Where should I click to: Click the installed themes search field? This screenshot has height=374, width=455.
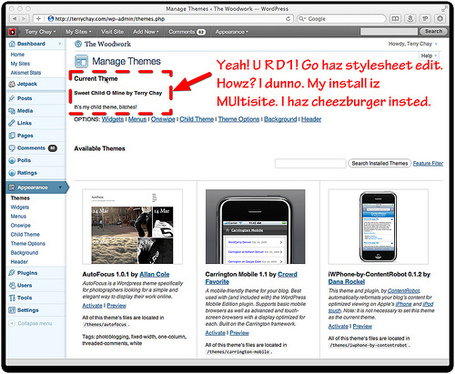310,163
